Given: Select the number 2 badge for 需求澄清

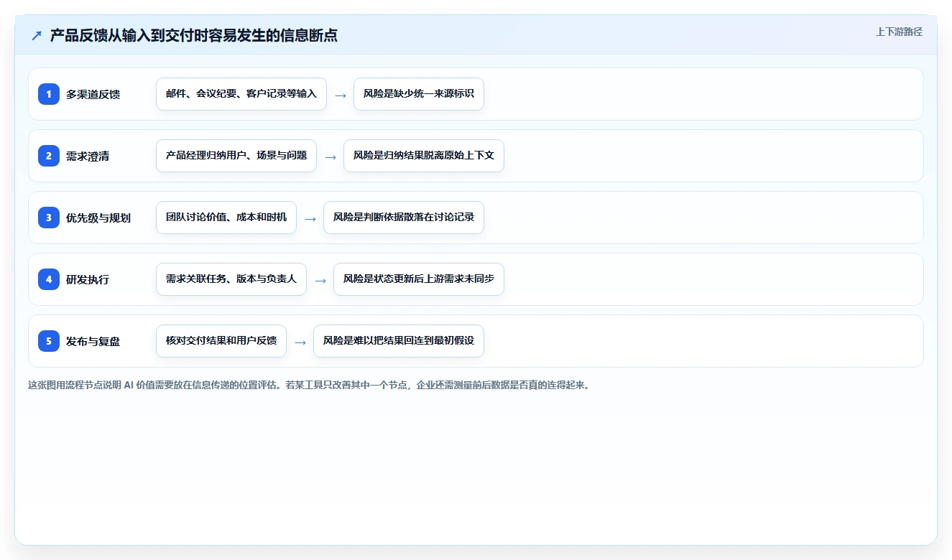Looking at the screenshot, I should pos(49,156).
